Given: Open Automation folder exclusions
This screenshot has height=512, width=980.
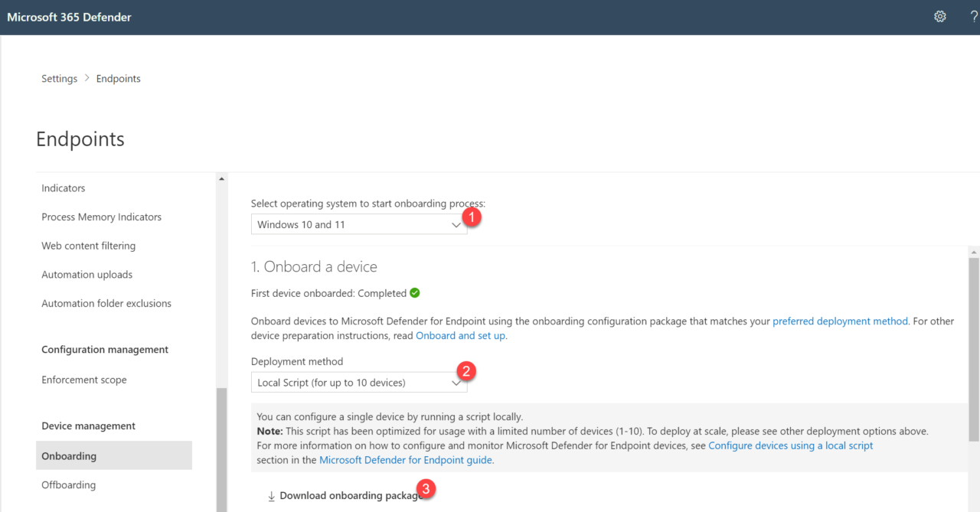Looking at the screenshot, I should point(106,304).
